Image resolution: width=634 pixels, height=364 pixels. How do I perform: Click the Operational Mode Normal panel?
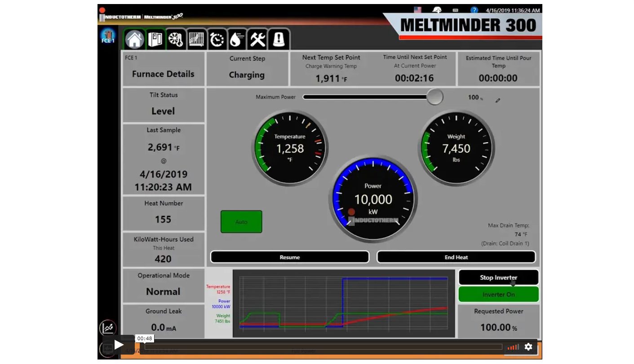(x=164, y=286)
